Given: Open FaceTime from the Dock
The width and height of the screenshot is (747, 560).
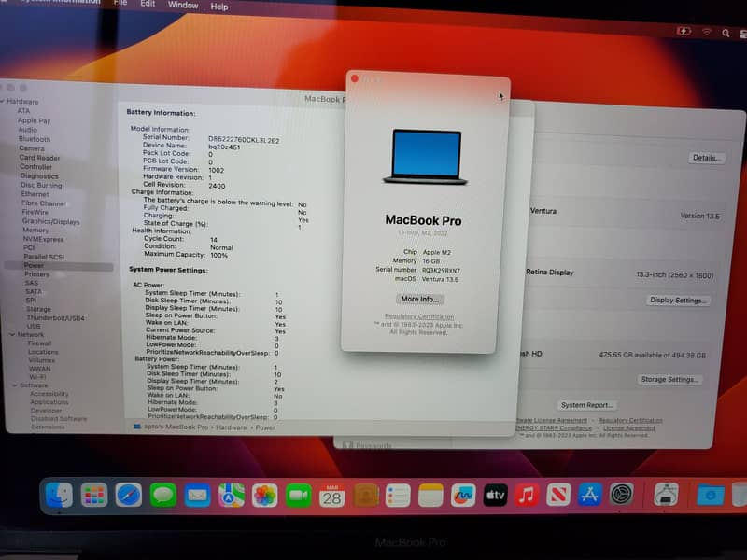Looking at the screenshot, I should (x=299, y=496).
